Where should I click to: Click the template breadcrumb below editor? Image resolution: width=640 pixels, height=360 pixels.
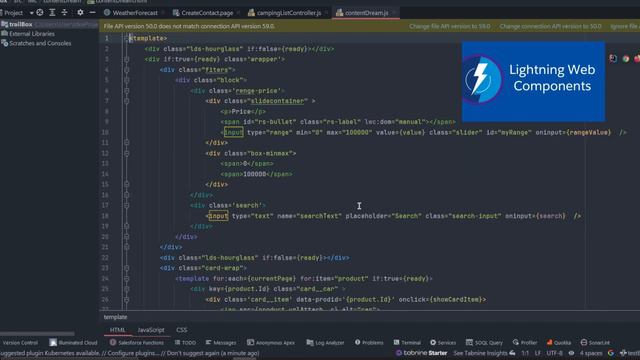tap(115, 317)
